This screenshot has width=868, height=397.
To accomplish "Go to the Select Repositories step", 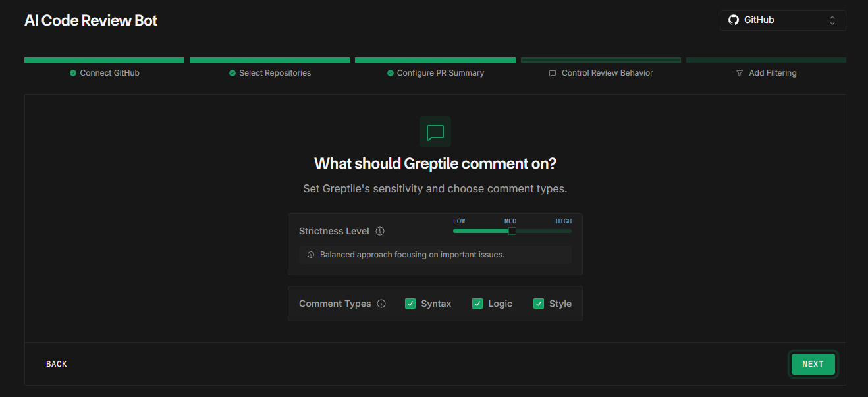I will point(270,73).
